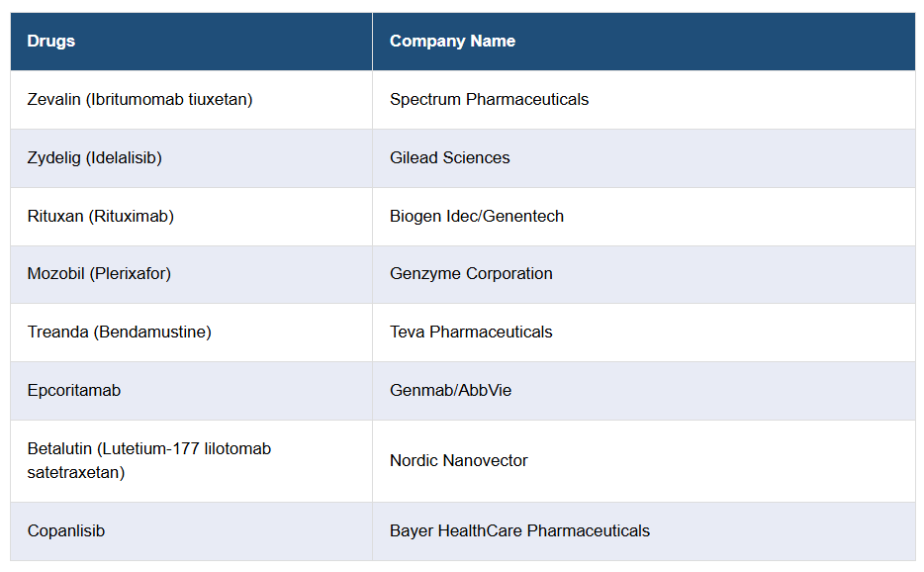Click the Biogen Idec/Genentech cell
Viewport: 924px width, 572px height.
coord(477,217)
